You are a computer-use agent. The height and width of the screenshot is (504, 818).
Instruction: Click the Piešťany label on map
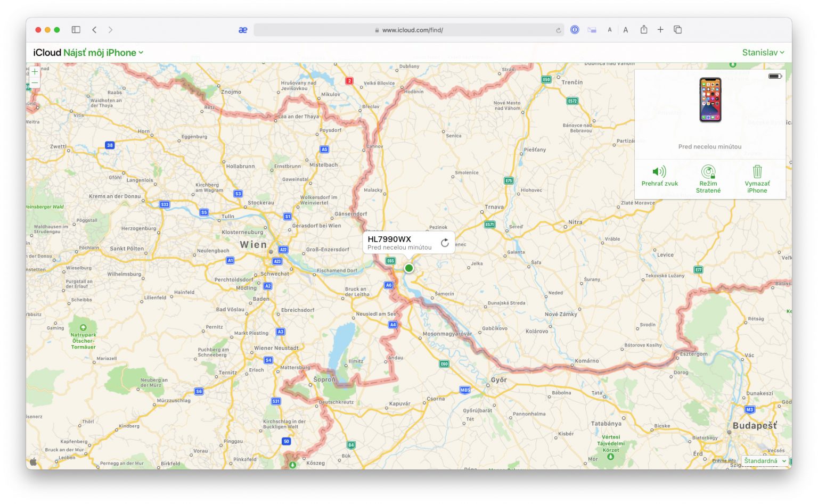click(x=535, y=150)
